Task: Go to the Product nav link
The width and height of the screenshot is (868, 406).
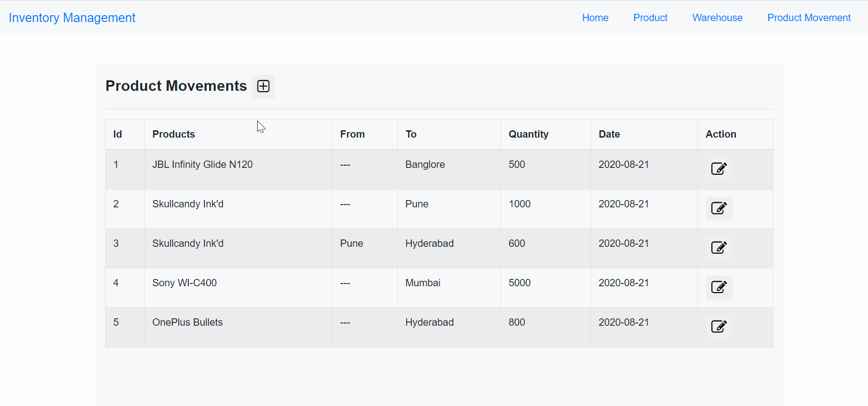Action: click(650, 17)
